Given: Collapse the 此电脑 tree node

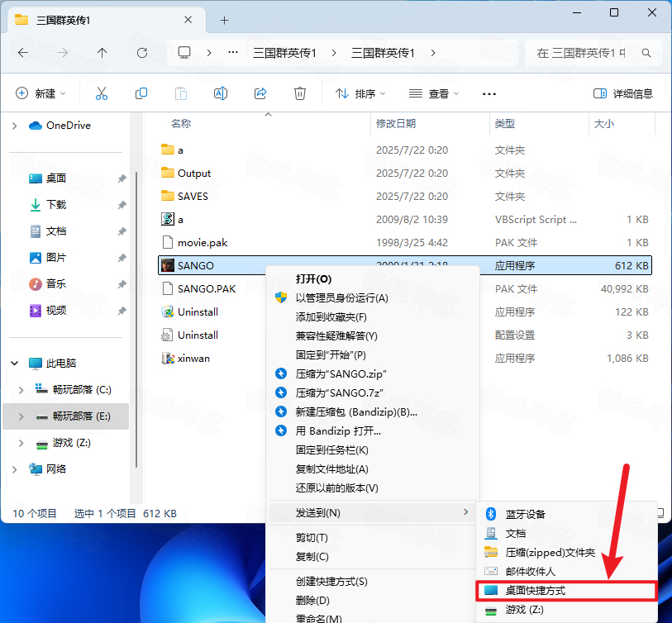Looking at the screenshot, I should point(15,363).
